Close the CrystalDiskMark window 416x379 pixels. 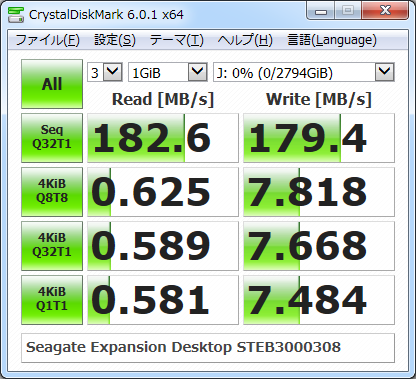tap(385, 11)
